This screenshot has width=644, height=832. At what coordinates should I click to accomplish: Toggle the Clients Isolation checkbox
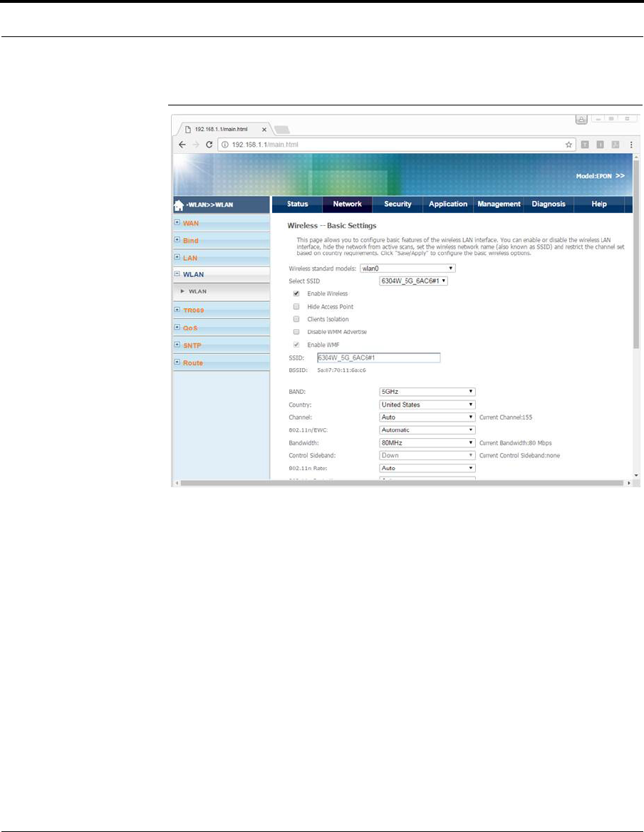296,319
